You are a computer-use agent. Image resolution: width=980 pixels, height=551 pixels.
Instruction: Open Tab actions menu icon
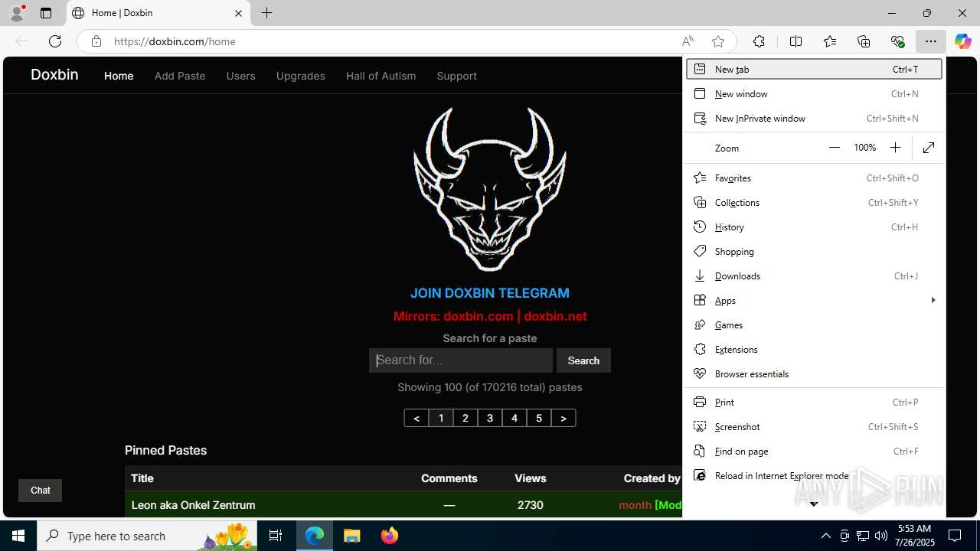(46, 13)
